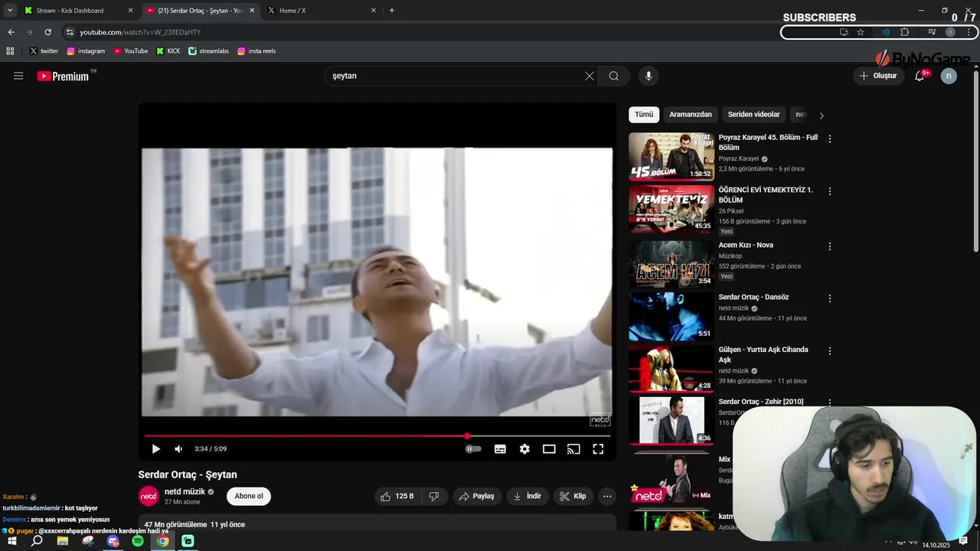The width and height of the screenshot is (980, 551).
Task: Mute the video with the speaker icon
Action: click(x=178, y=449)
